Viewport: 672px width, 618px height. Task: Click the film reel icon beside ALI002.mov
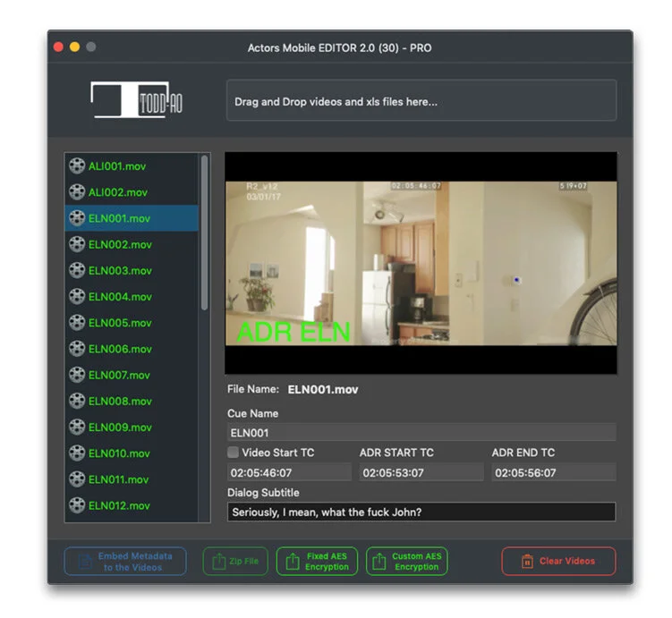click(77, 192)
